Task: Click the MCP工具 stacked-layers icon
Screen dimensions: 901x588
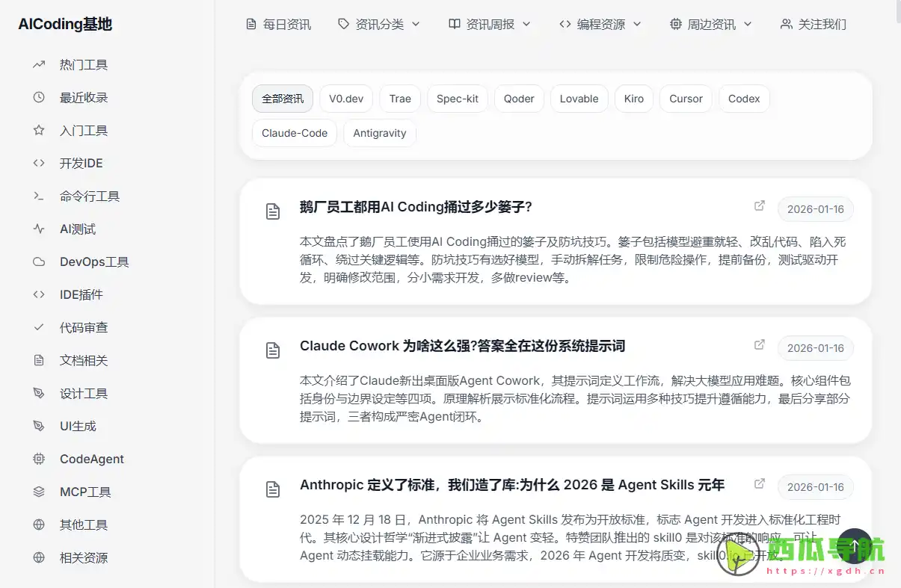Action: point(39,492)
